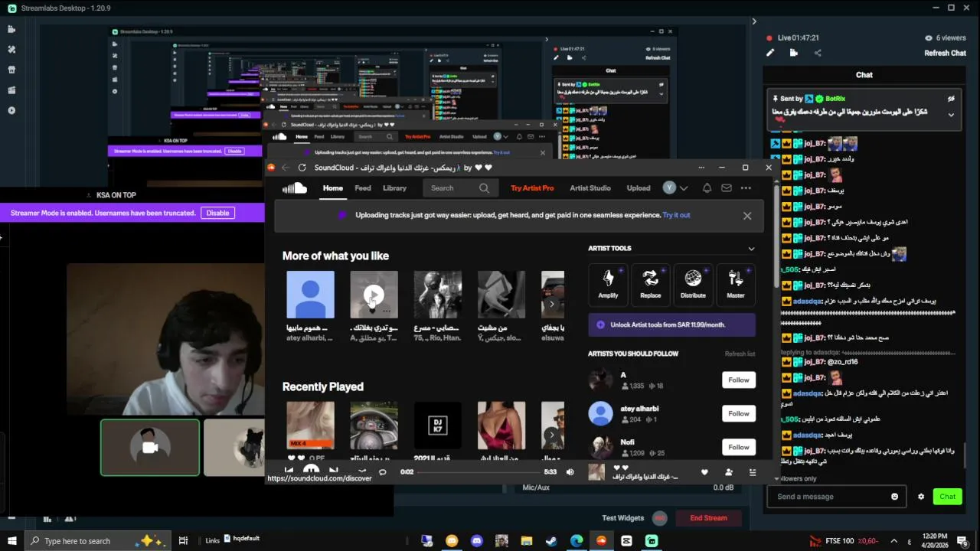Open Discord from the taskbar
980x551 pixels.
point(477,541)
